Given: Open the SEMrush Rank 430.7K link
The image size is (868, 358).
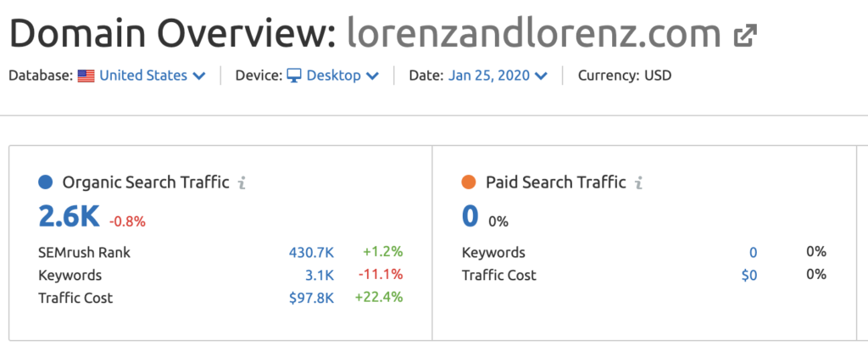Looking at the screenshot, I should tap(310, 252).
